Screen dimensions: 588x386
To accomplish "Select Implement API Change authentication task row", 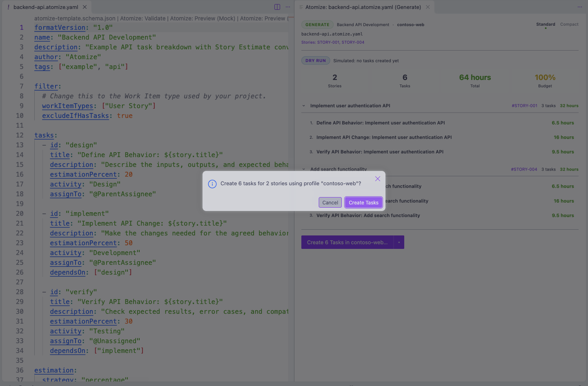I will click(440, 138).
